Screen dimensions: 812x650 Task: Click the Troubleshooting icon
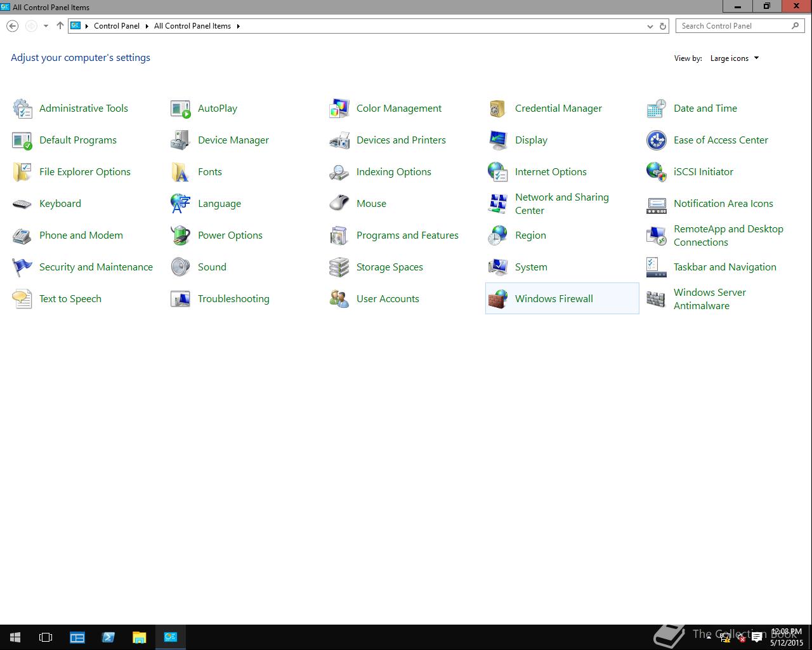(181, 299)
